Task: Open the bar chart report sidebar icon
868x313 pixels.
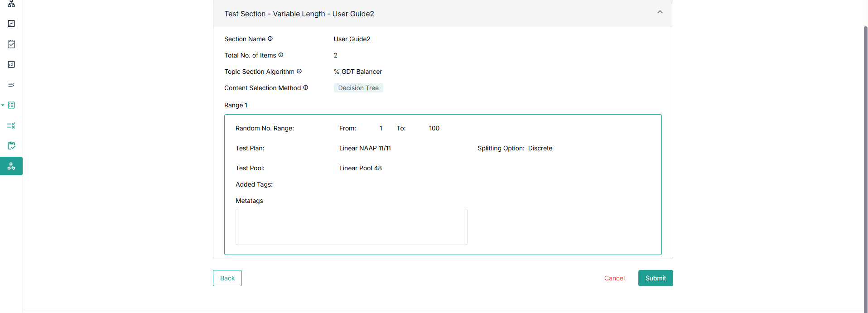Action: [11, 64]
